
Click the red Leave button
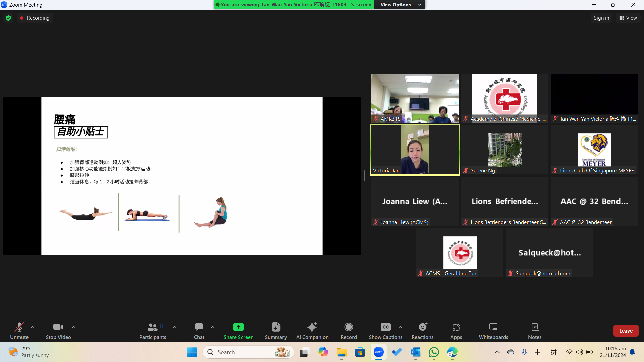click(626, 331)
